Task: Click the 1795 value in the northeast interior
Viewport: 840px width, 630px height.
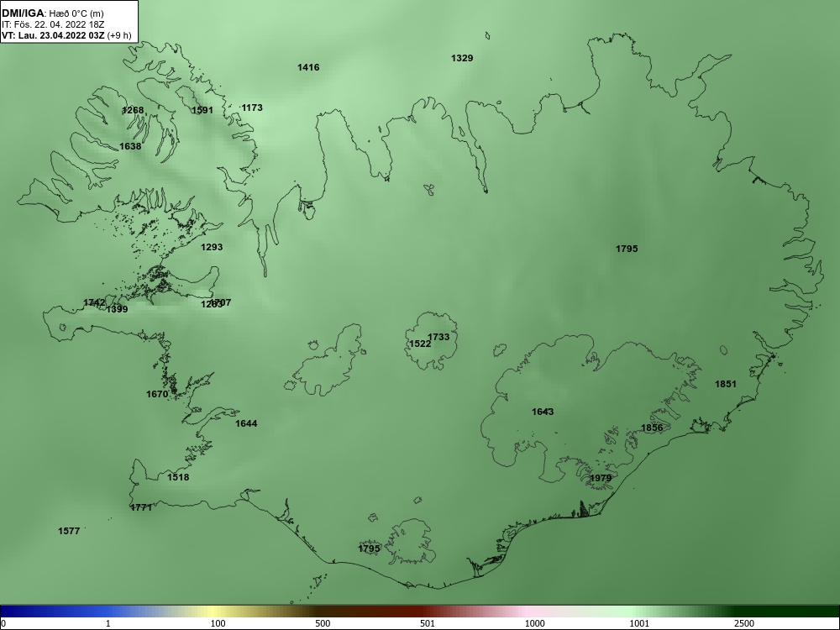Action: (627, 249)
